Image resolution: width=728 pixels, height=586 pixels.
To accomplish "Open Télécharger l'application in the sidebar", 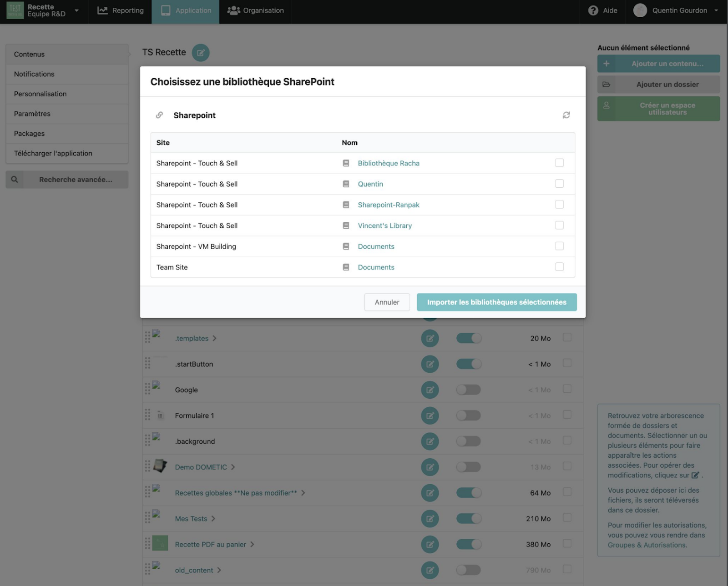I will pos(67,154).
